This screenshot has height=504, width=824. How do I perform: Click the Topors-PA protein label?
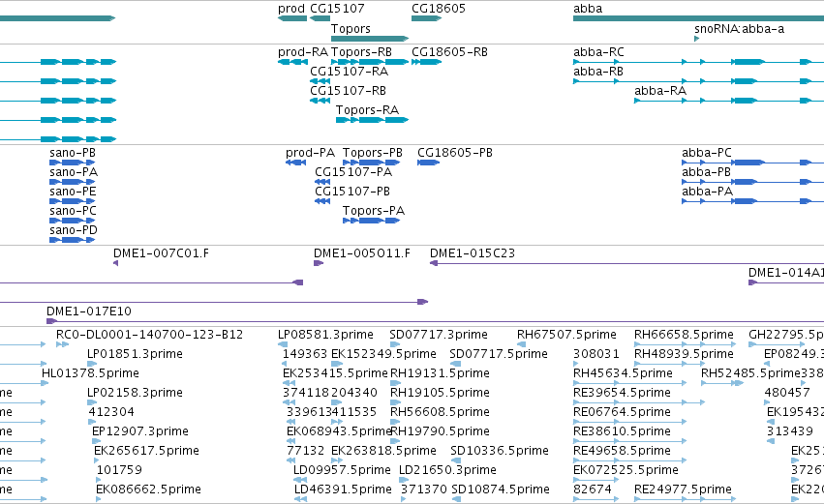click(374, 212)
